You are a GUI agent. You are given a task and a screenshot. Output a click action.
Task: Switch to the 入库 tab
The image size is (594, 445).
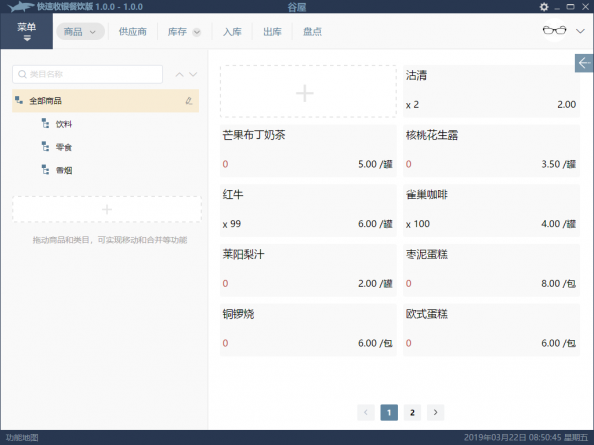(232, 31)
